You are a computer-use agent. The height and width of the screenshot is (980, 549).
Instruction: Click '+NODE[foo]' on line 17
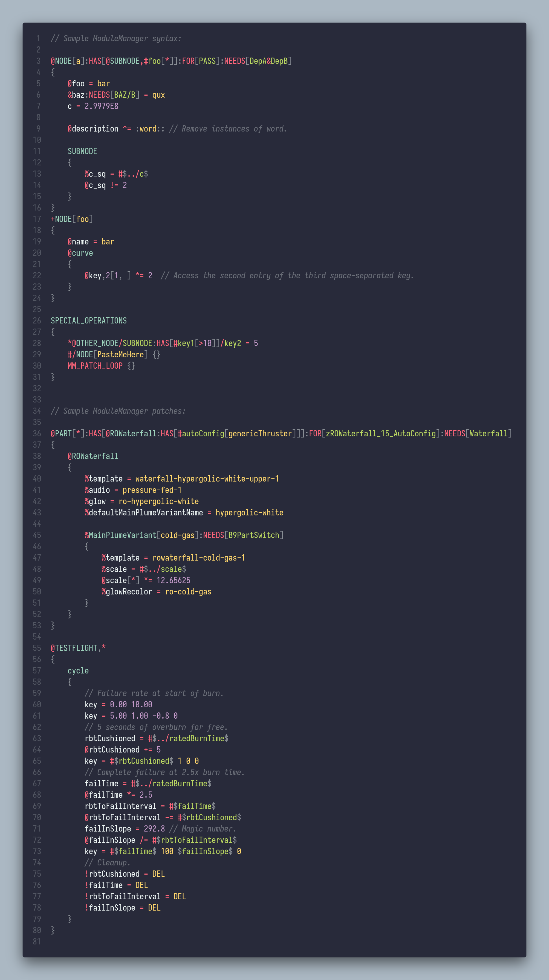tap(72, 219)
